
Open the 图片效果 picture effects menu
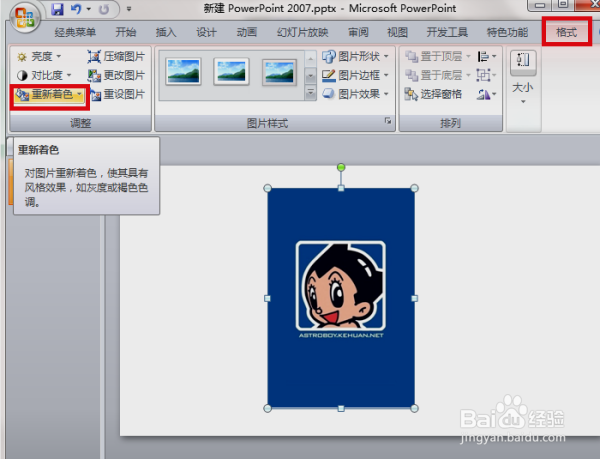coord(355,94)
